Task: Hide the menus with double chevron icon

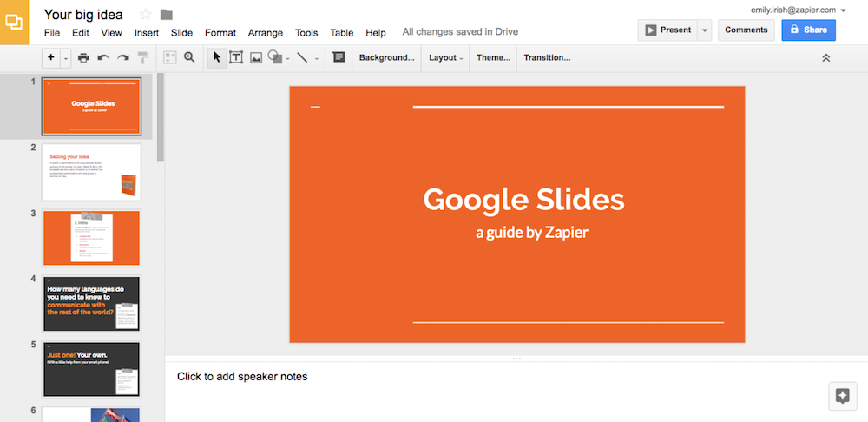Action: (826, 57)
